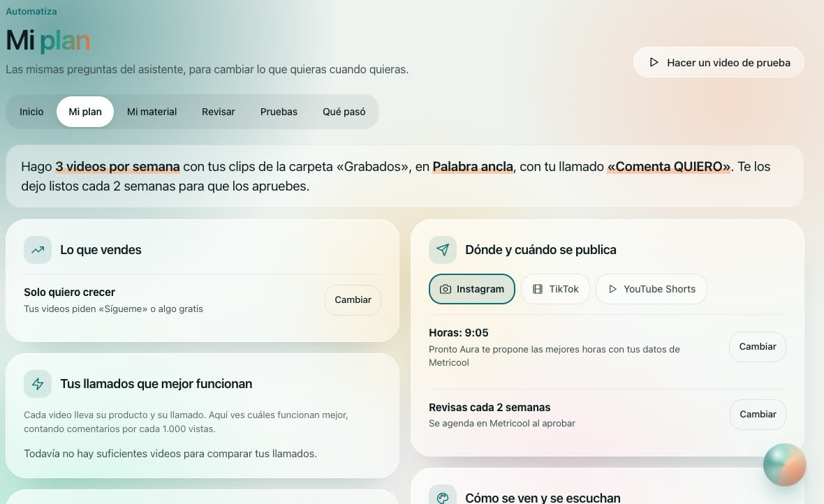824x504 pixels.
Task: Click the Revisas cada 2 semanas text
Action: 490,407
